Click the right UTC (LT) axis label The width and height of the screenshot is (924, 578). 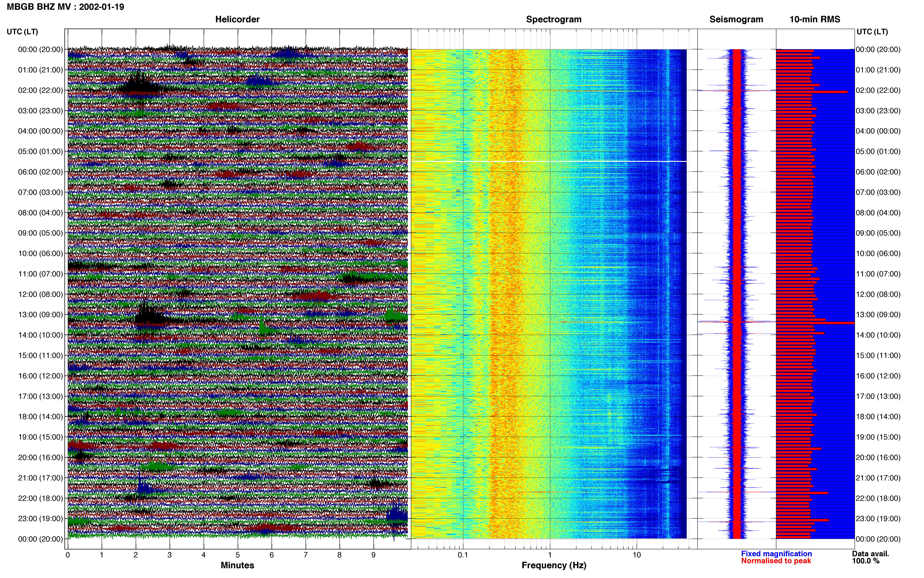(x=872, y=32)
